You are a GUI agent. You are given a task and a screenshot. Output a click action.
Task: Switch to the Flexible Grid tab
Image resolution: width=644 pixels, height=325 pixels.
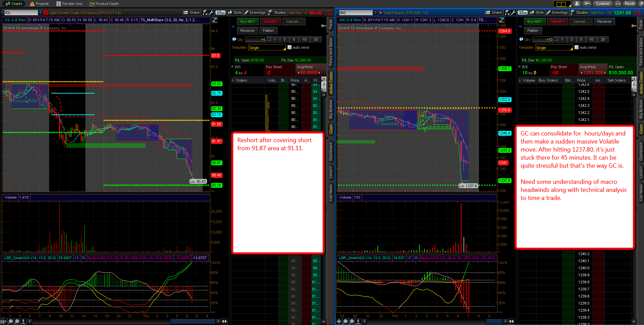pos(69,4)
